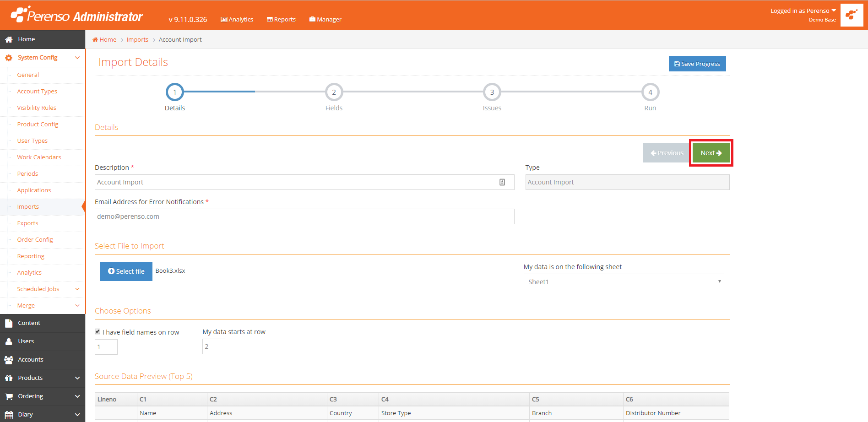868x422 pixels.
Task: Click the contact icon in Description field
Action: (502, 182)
